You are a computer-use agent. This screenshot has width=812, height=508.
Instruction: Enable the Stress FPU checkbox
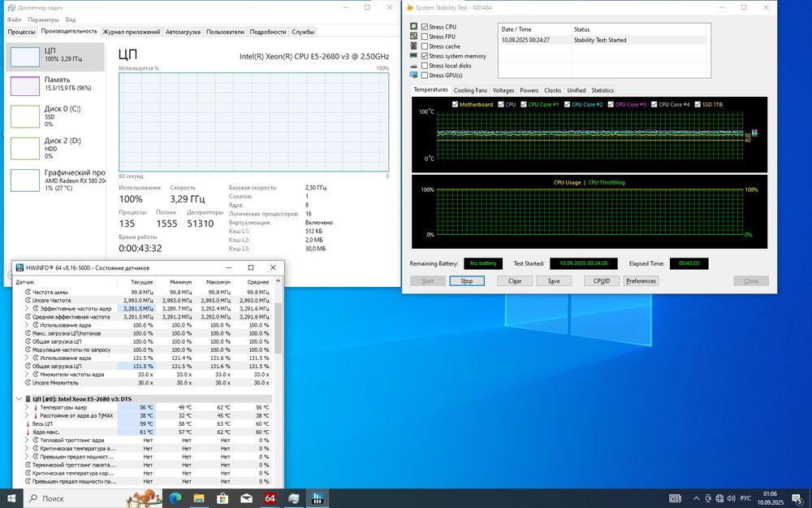pos(425,37)
